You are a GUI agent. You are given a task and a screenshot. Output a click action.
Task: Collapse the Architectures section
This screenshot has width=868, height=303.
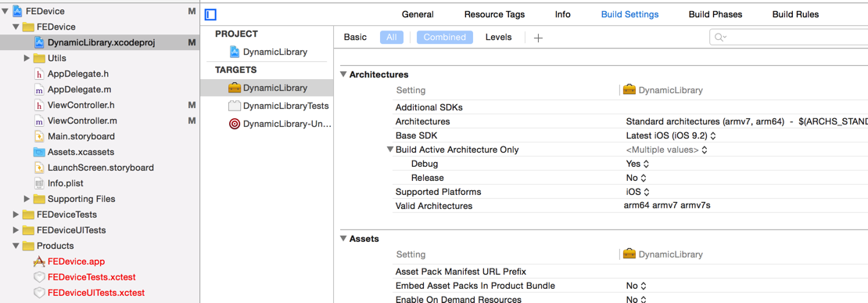coord(343,74)
